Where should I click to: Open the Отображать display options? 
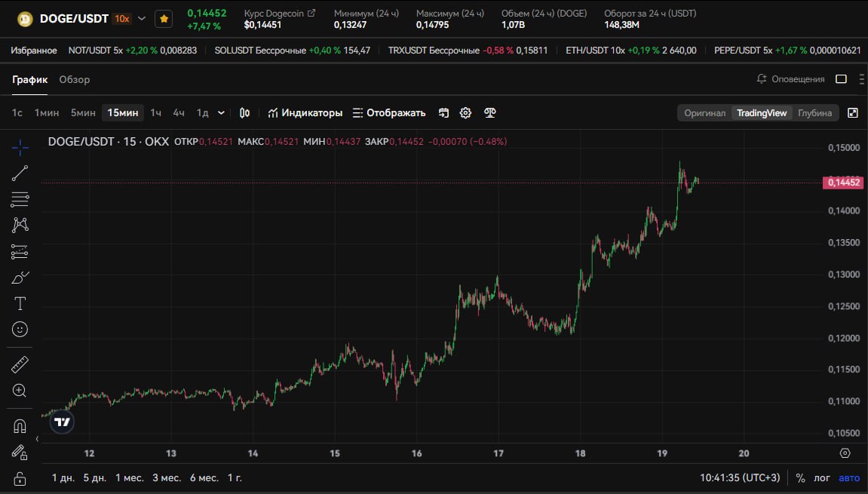click(x=389, y=113)
